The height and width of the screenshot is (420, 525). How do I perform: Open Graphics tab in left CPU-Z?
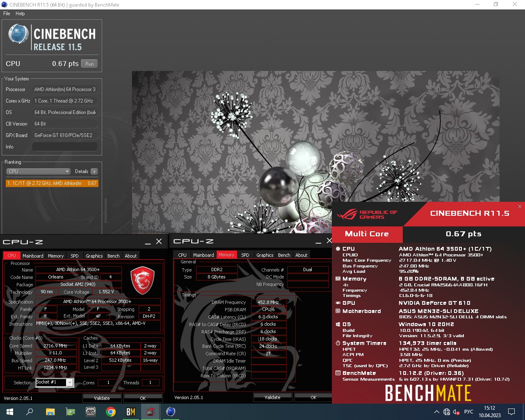(94, 256)
